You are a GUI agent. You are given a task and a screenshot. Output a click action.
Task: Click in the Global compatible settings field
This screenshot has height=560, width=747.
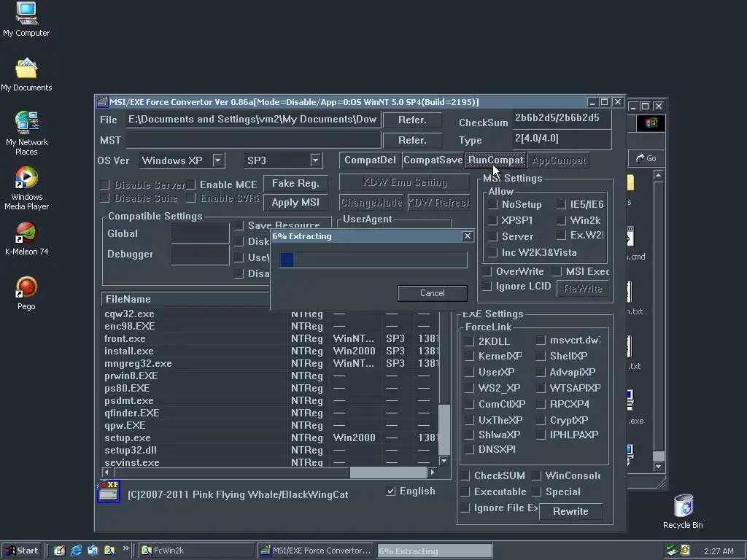(200, 234)
